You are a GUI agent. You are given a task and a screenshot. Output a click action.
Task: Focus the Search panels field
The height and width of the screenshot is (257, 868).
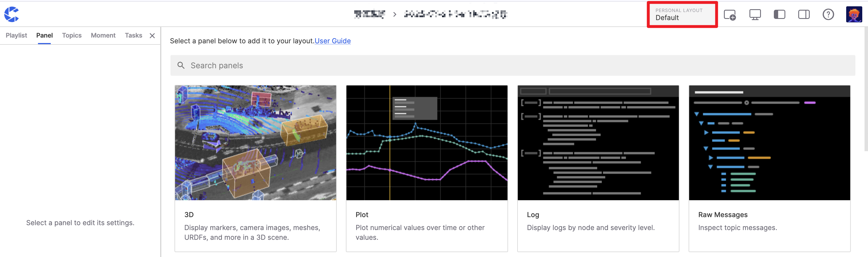512,65
